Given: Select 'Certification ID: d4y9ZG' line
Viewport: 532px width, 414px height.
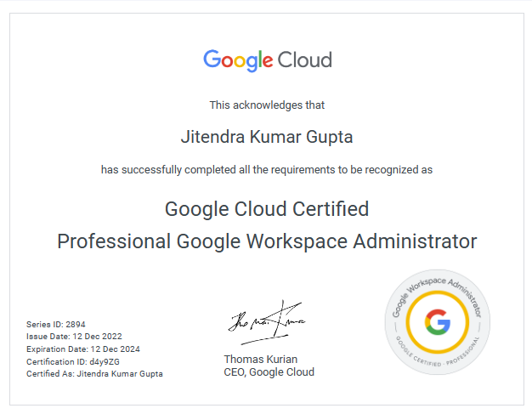Looking at the screenshot, I should click(x=73, y=362).
